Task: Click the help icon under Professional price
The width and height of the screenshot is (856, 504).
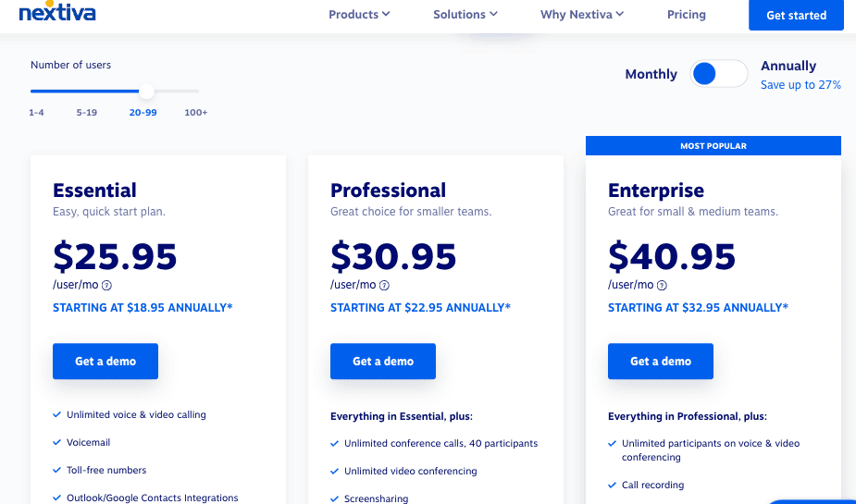Action: tap(384, 286)
